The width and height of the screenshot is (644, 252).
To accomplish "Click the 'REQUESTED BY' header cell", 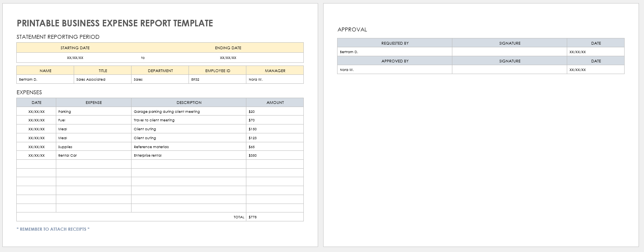I will click(395, 43).
